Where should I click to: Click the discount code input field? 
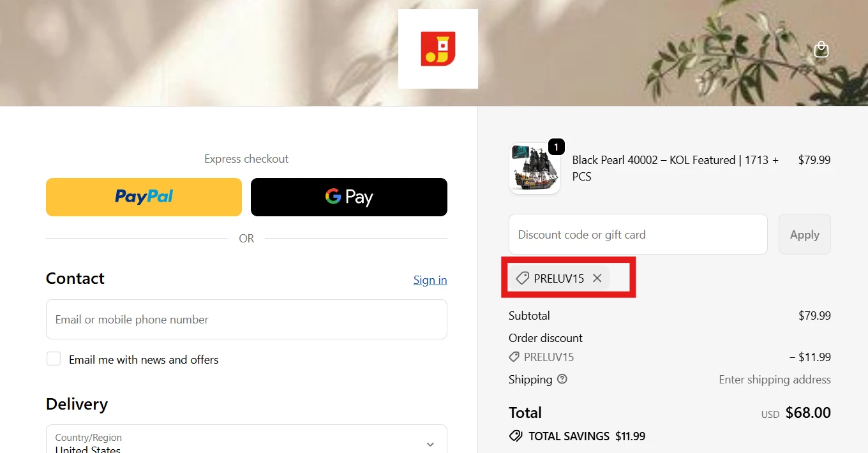638,234
